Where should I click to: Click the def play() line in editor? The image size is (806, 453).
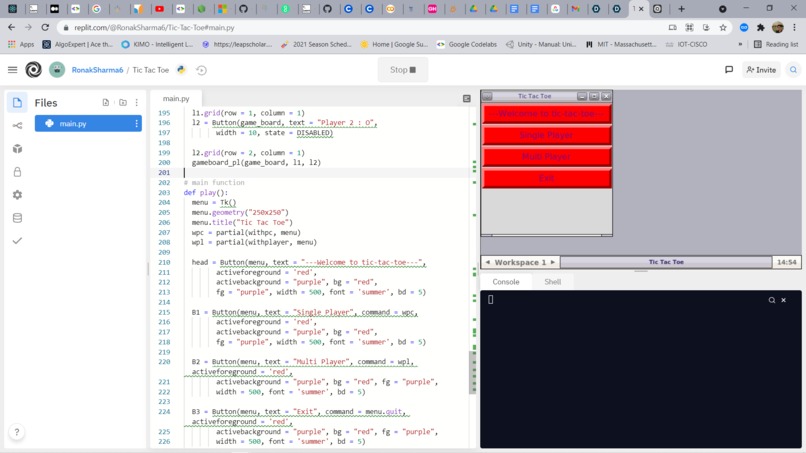coord(206,192)
